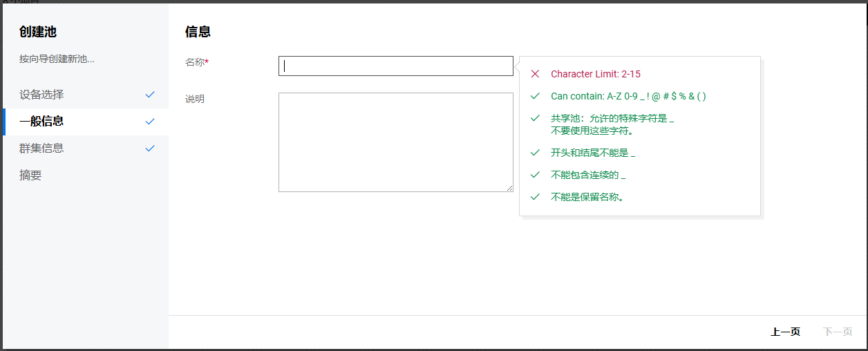Click the 上一页 button
Viewport: 868px width, 351px height.
tap(785, 332)
